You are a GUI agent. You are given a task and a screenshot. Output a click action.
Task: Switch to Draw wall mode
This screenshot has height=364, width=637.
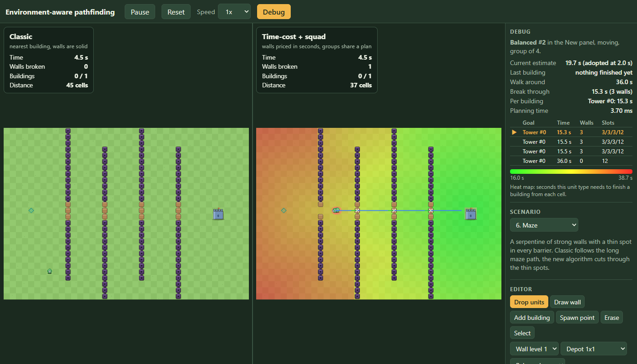pyautogui.click(x=567, y=302)
